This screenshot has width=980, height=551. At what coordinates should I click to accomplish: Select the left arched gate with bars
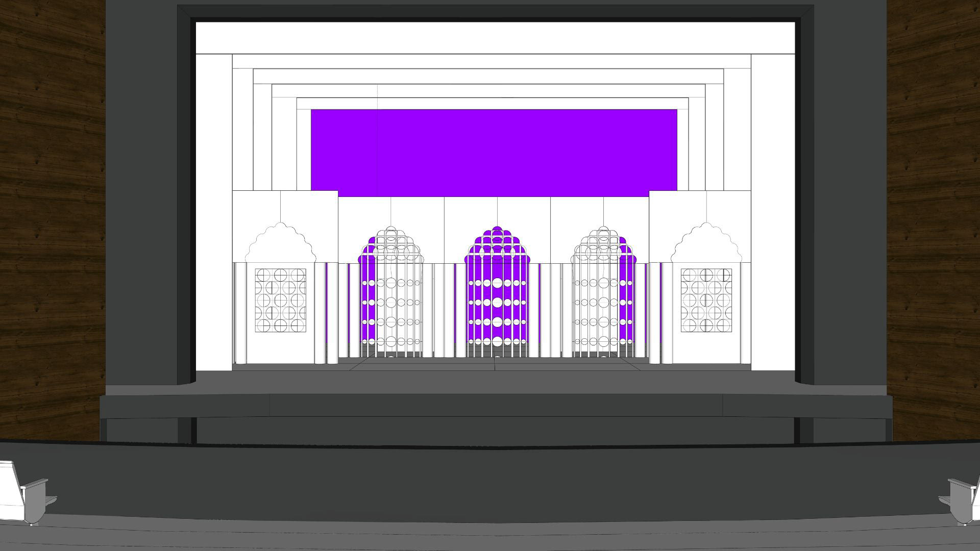coord(391,292)
